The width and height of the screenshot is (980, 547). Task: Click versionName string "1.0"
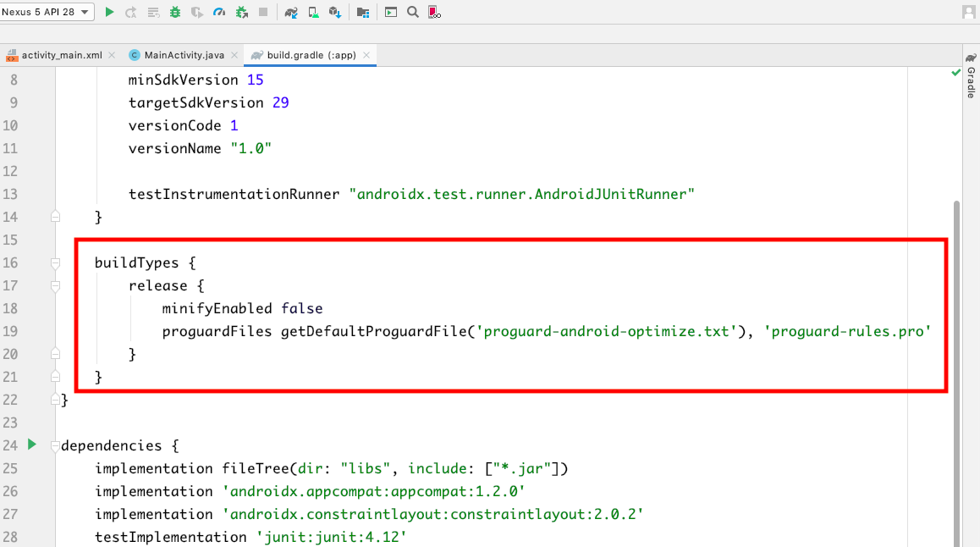(251, 148)
